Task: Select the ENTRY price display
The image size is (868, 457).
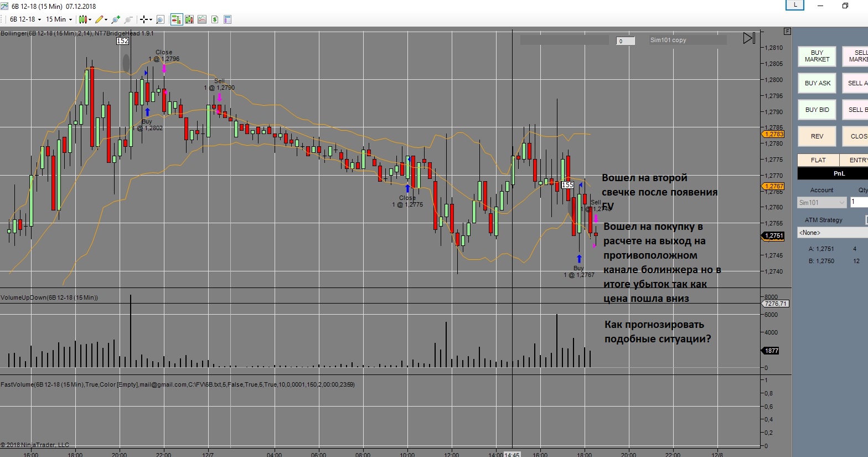Action: (854, 160)
